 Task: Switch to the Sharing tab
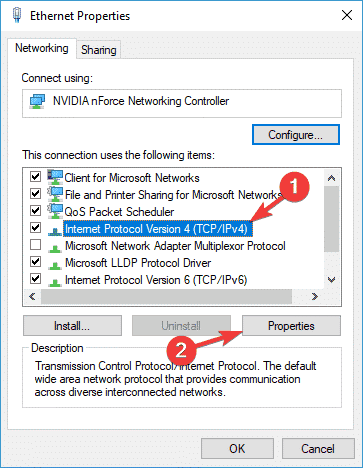click(99, 50)
